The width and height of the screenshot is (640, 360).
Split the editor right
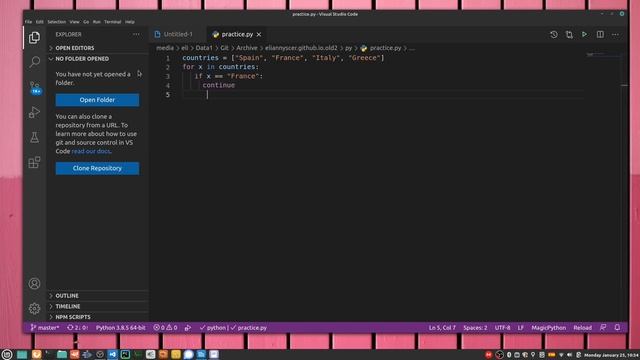pyautogui.click(x=600, y=35)
